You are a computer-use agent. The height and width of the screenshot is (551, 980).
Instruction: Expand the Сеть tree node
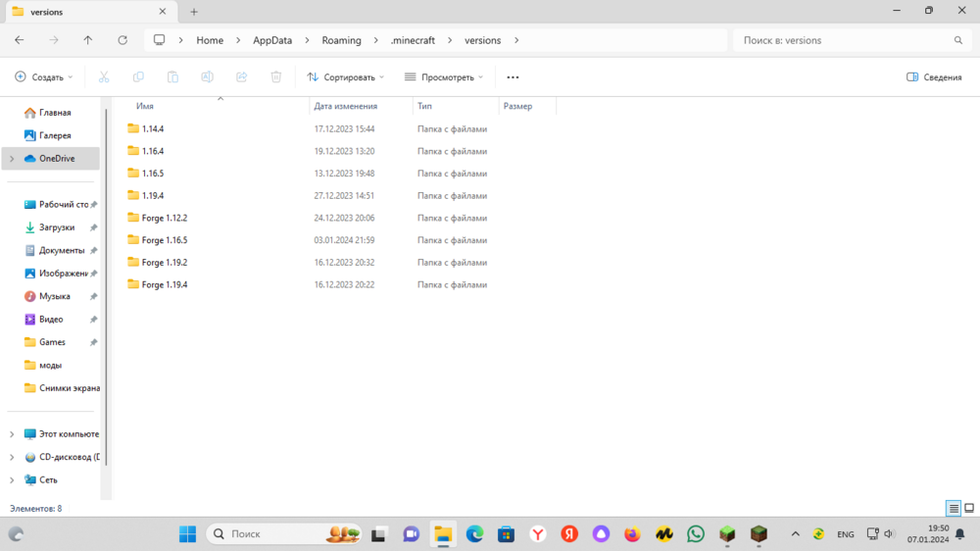[x=12, y=480]
